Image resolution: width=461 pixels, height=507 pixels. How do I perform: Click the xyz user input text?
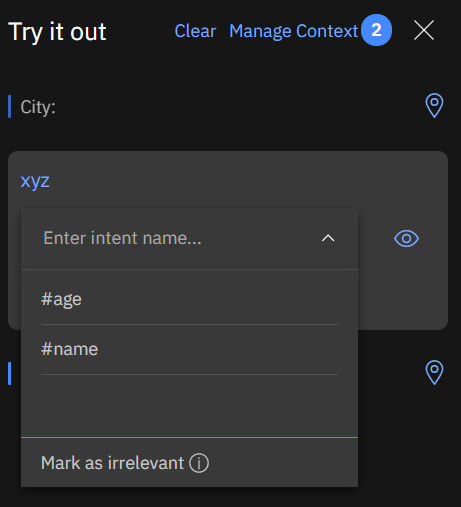coord(35,182)
